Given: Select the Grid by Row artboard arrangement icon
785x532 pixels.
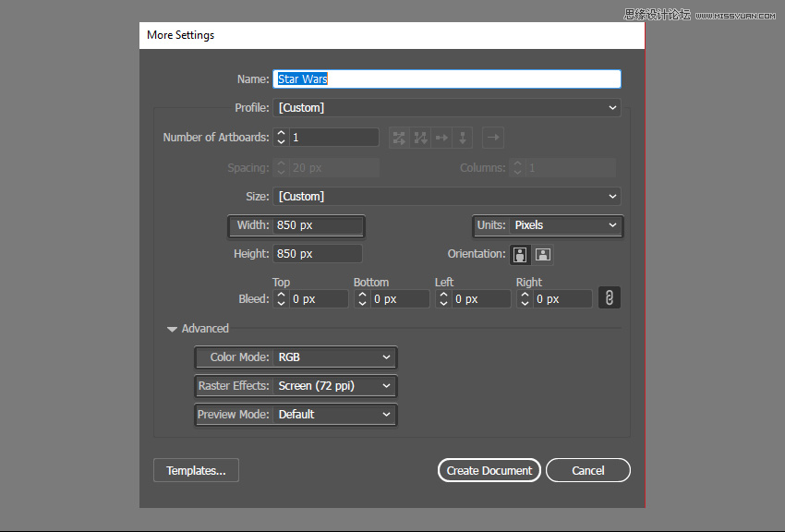Looking at the screenshot, I should tap(399, 138).
